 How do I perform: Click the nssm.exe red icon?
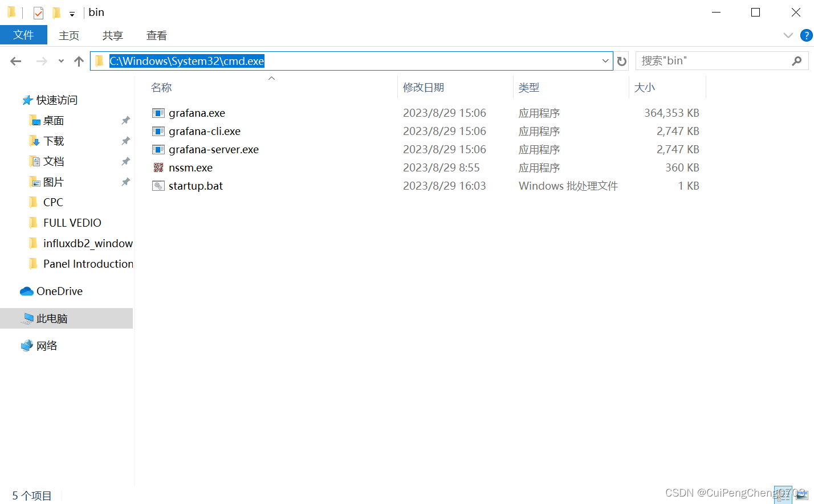[158, 168]
